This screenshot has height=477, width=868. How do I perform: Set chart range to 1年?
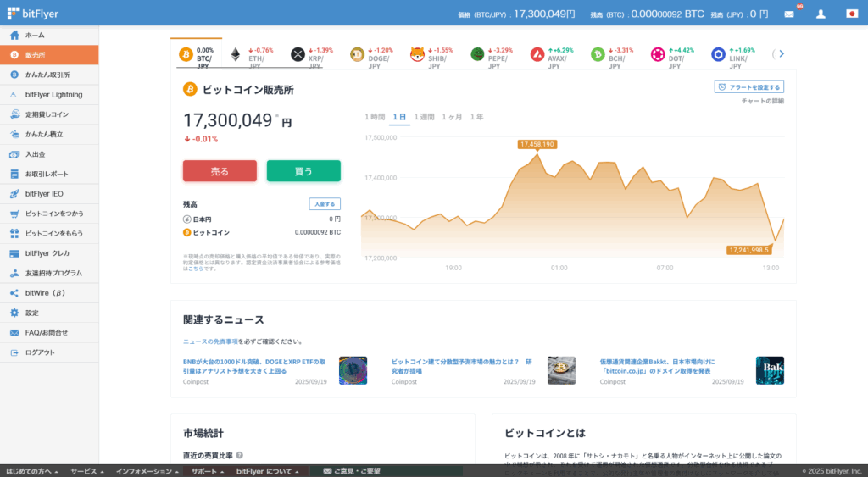[x=476, y=117]
